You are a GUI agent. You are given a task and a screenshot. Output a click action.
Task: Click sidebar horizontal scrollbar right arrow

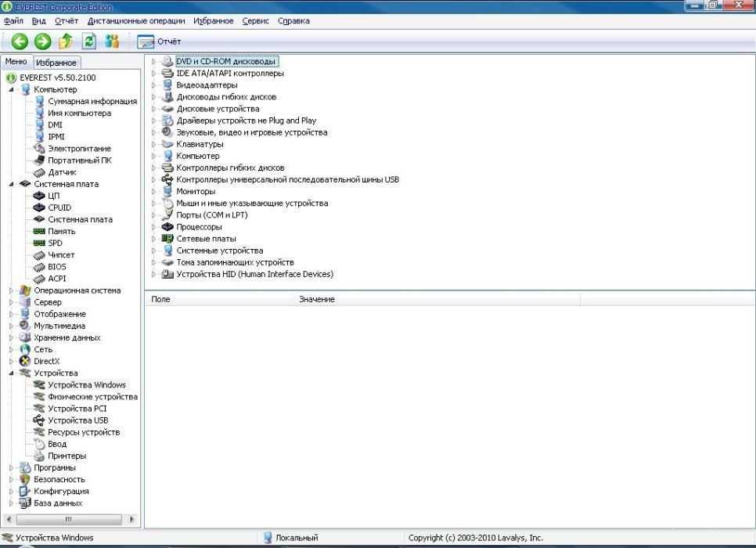click(131, 520)
